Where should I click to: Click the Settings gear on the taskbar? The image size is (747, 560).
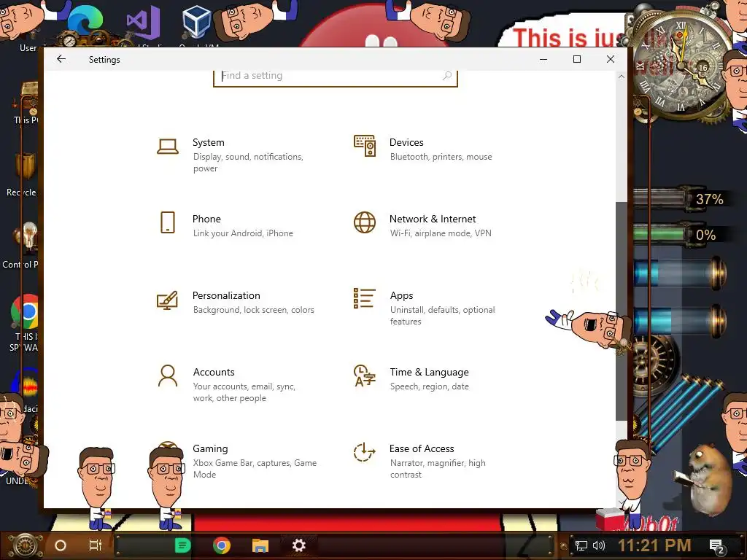click(298, 545)
